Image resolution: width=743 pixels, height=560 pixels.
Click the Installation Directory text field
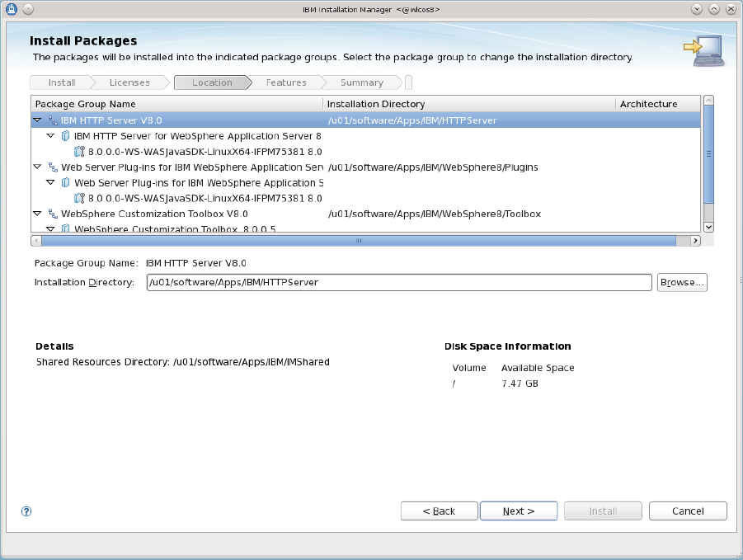point(399,282)
